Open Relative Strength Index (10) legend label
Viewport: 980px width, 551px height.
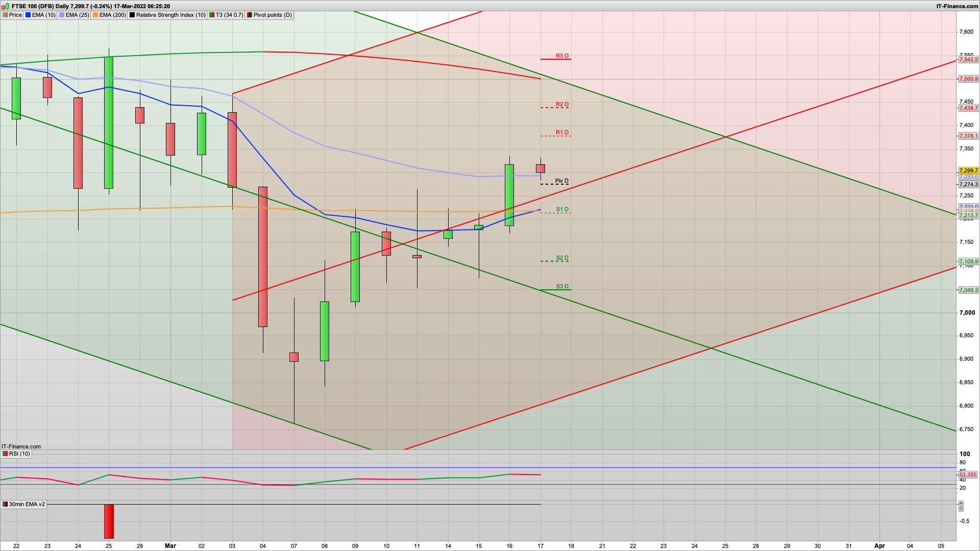(170, 15)
